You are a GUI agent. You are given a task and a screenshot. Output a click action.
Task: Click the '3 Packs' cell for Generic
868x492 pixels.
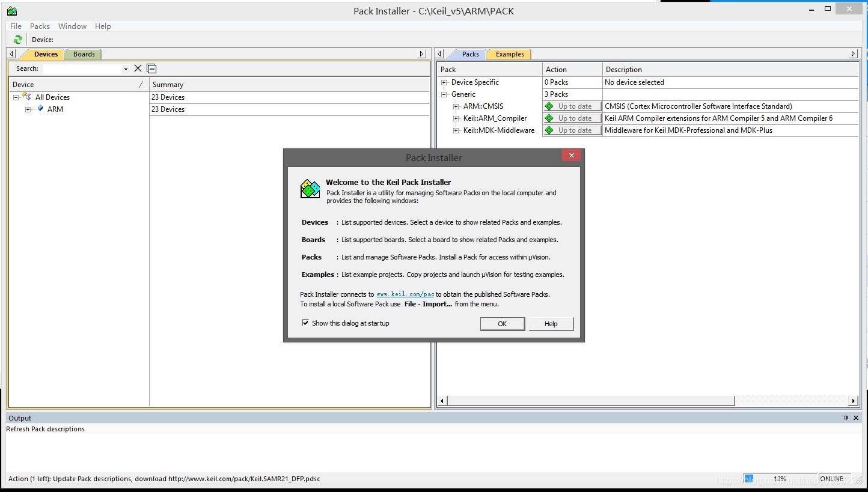click(572, 94)
